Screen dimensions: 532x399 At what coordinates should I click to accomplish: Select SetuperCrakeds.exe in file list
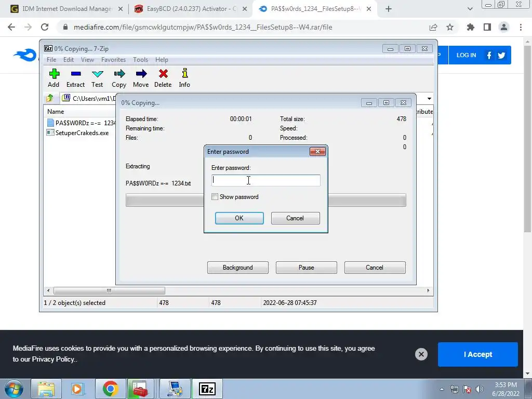tap(78, 132)
